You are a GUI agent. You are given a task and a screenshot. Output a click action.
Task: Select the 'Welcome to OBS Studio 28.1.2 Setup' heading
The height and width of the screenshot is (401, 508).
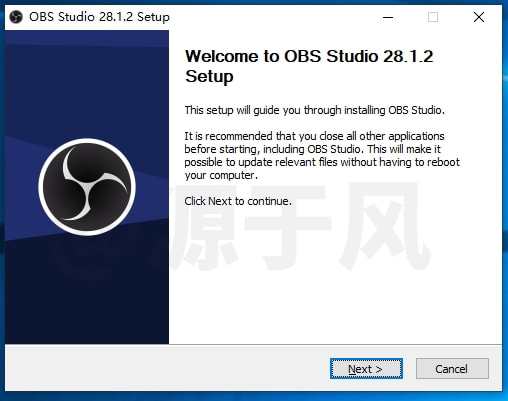(x=309, y=66)
